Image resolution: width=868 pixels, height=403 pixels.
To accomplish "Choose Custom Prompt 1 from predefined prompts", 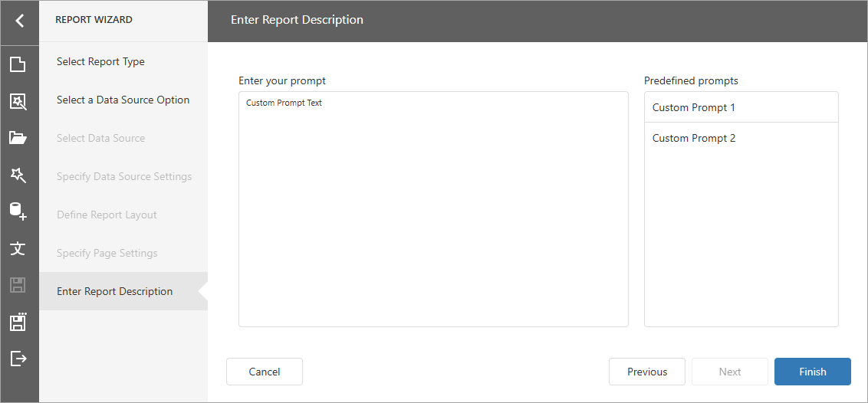I will pyautogui.click(x=741, y=107).
